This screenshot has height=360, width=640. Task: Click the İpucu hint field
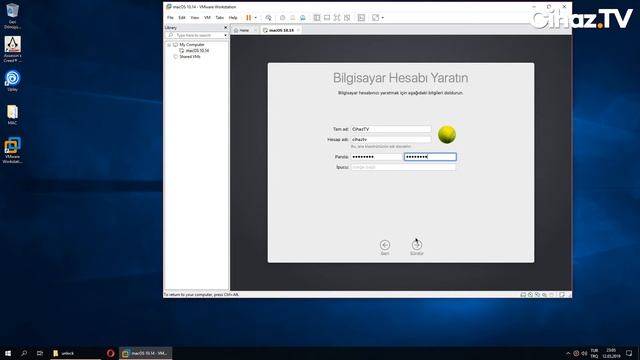coord(403,167)
